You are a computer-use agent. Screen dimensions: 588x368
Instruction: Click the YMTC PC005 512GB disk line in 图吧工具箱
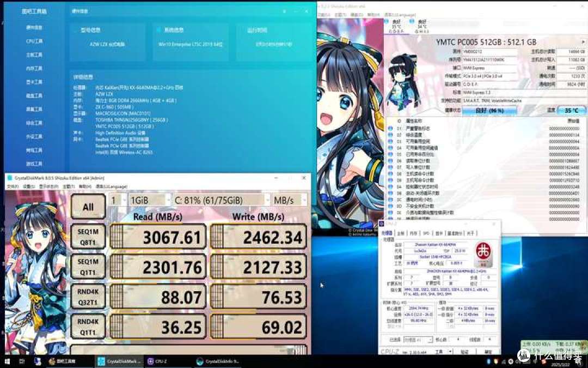click(125, 126)
